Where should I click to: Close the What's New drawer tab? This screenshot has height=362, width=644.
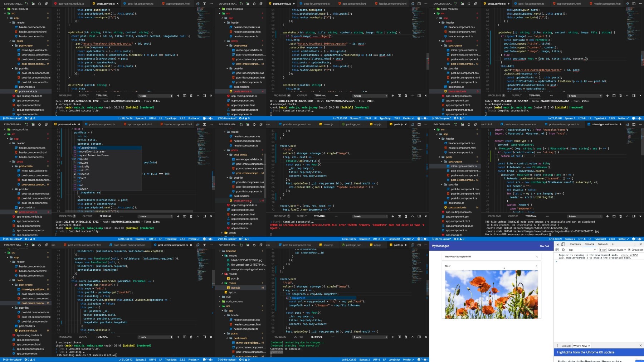[589, 346]
